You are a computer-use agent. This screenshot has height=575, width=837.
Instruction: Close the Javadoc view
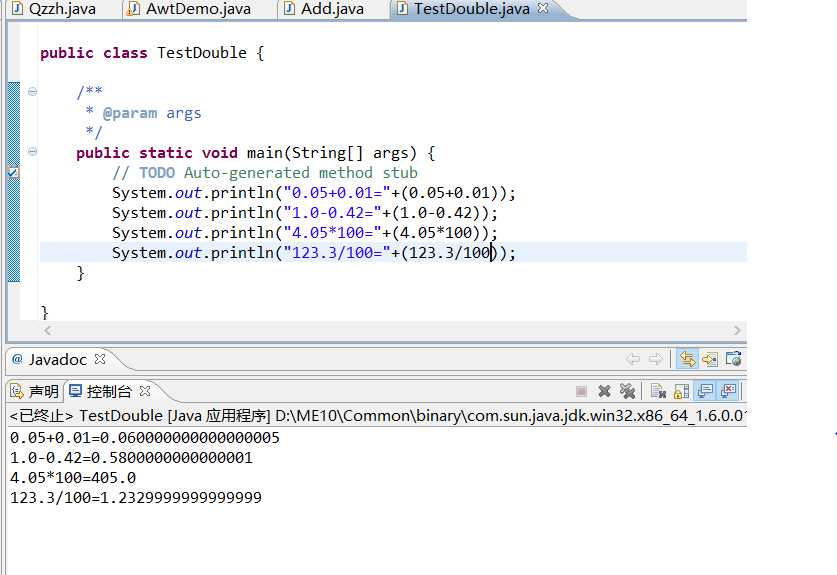coord(100,359)
